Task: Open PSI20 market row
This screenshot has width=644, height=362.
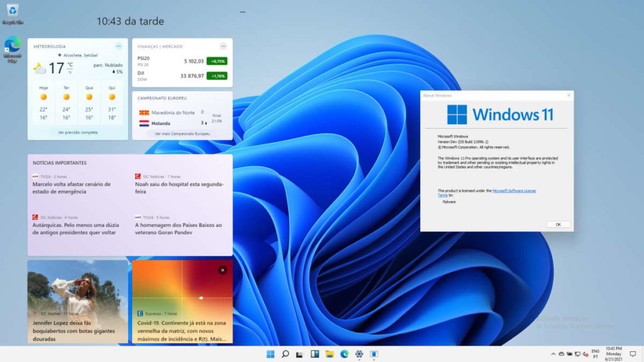Action: [x=182, y=61]
